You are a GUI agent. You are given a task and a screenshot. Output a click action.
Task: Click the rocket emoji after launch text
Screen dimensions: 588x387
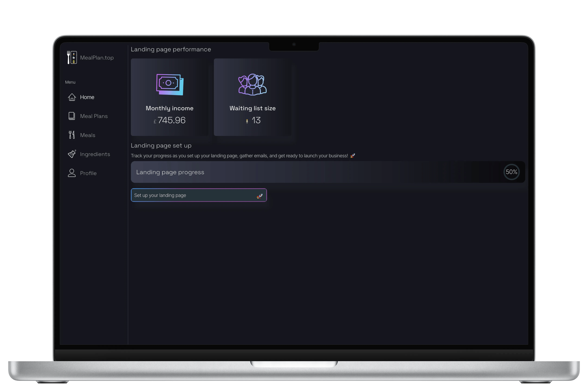coord(352,156)
